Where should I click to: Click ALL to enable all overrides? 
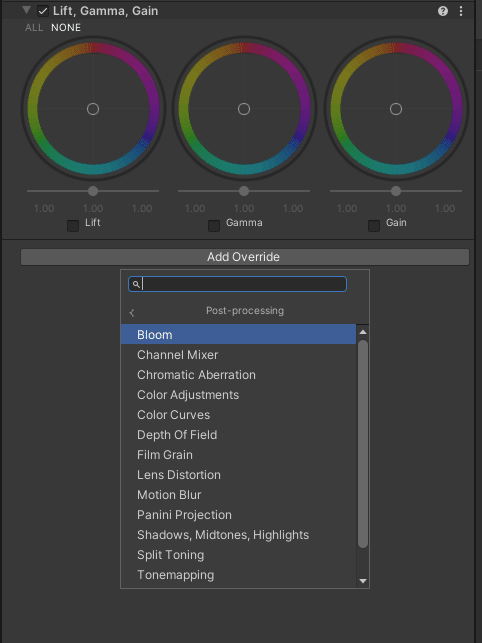click(x=34, y=27)
